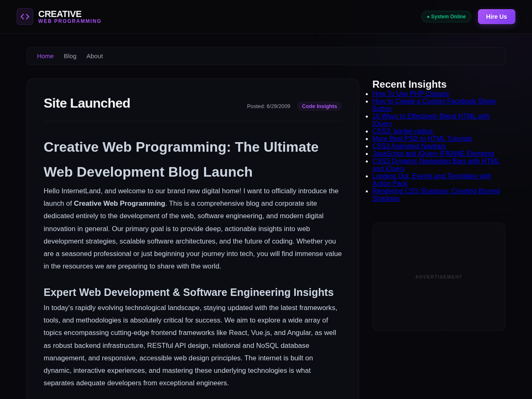532x399 pixels.
Task: Click the code brackets logo icon
Action: click(x=25, y=17)
